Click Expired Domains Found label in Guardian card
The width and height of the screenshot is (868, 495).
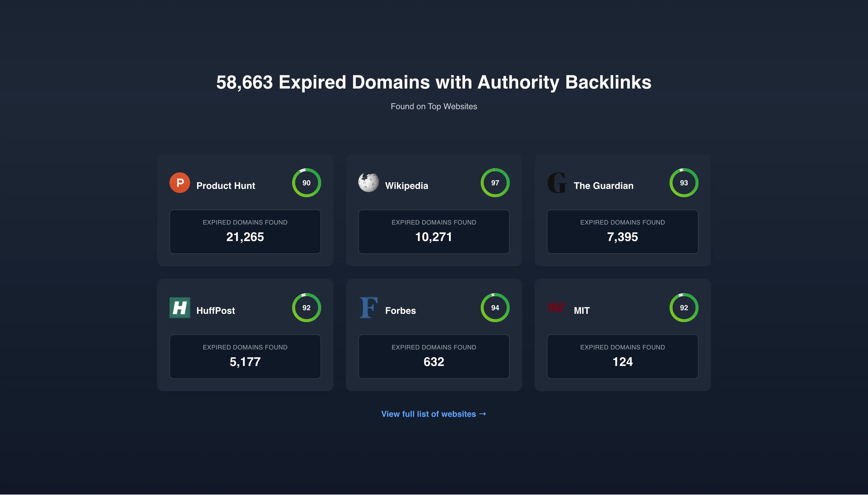[623, 222]
